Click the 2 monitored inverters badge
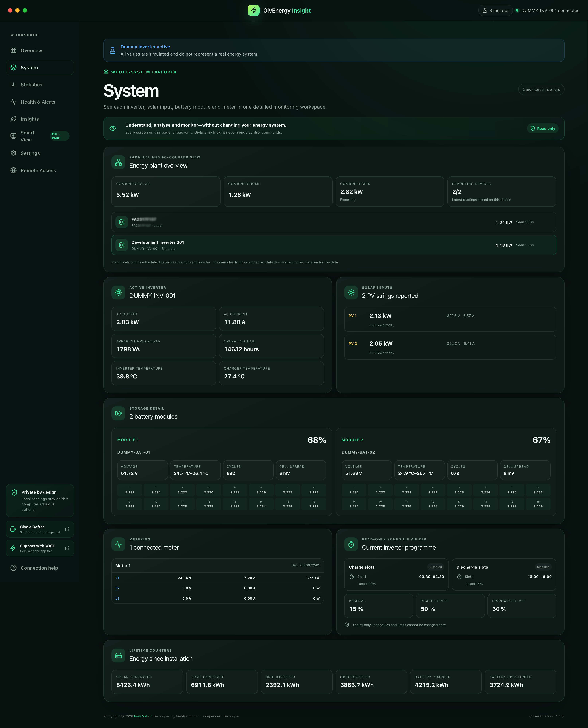 point(541,89)
